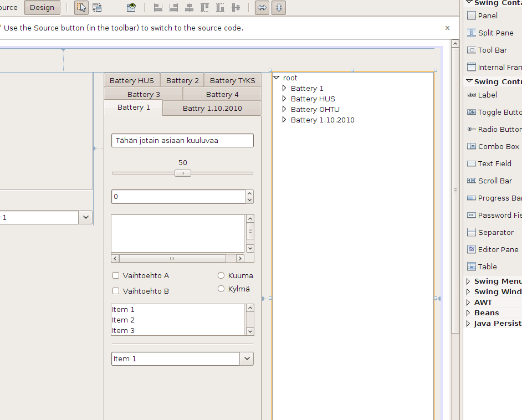
Task: Click the preview design eye icon
Action: pos(131,7)
